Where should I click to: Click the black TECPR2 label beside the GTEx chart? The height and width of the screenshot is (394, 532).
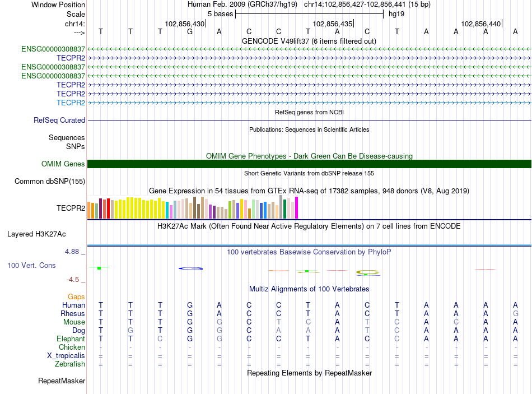[x=71, y=208]
